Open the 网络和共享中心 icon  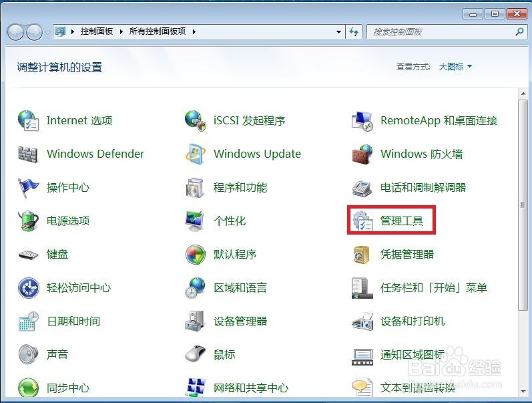pos(196,388)
